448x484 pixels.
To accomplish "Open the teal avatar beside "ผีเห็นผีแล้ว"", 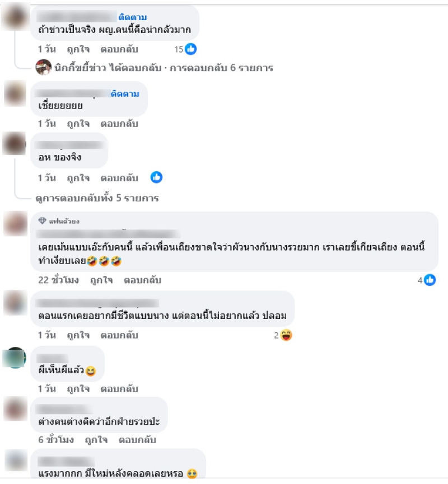I will [x=15, y=358].
